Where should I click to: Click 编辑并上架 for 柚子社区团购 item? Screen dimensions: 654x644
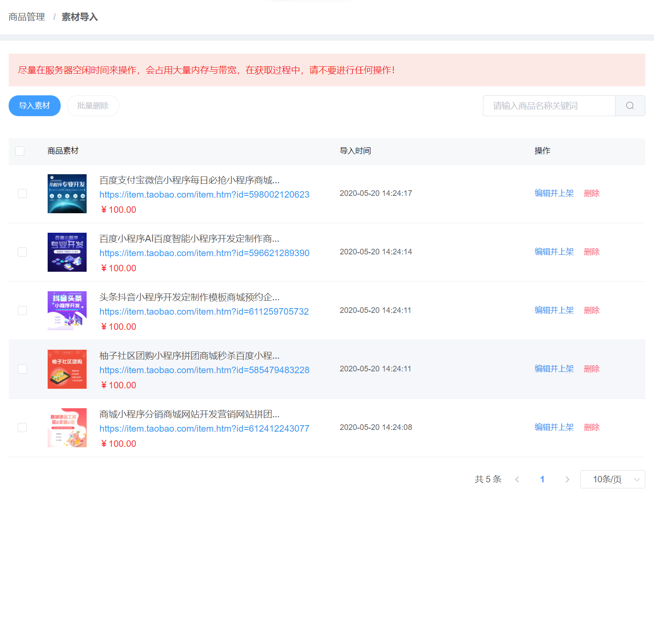(554, 369)
